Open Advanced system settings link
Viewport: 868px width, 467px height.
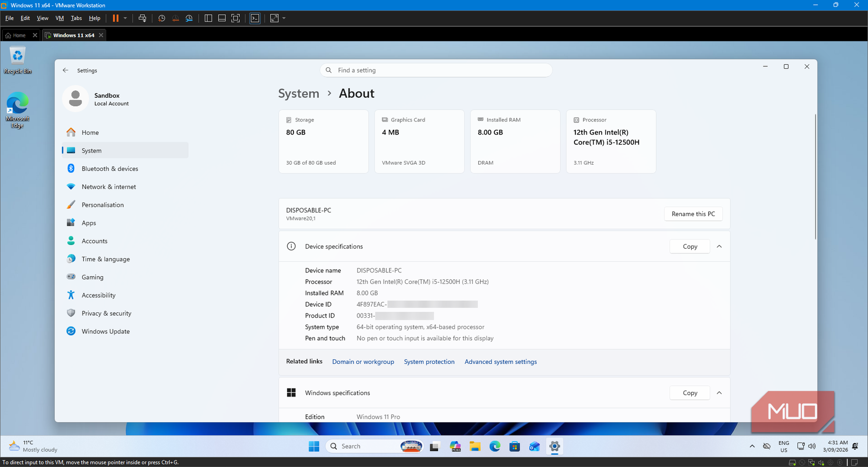pyautogui.click(x=501, y=362)
